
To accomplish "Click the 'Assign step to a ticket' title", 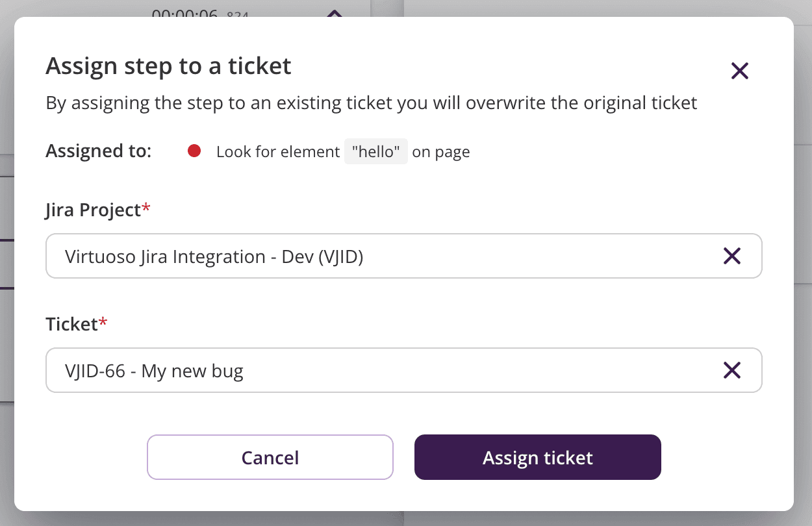I will (x=168, y=66).
